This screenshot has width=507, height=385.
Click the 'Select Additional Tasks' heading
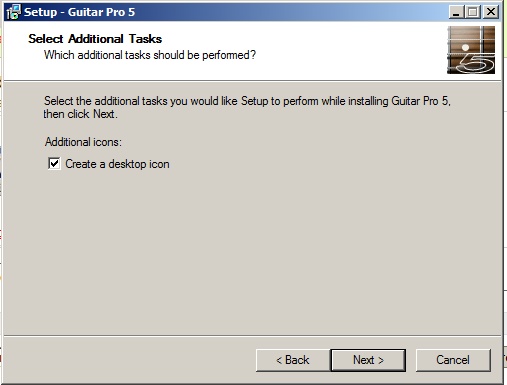pyautogui.click(x=95, y=39)
